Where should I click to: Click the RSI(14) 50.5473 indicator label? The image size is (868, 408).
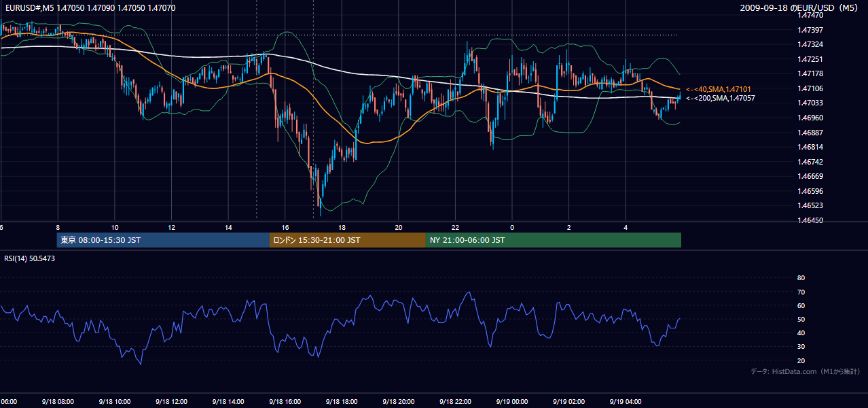[x=30, y=258]
